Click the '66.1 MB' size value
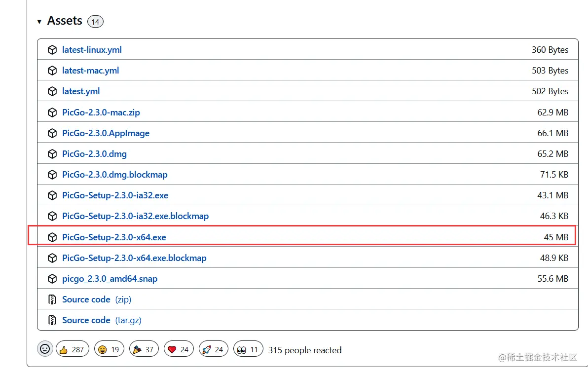This screenshot has height=373, width=588. pyautogui.click(x=553, y=133)
